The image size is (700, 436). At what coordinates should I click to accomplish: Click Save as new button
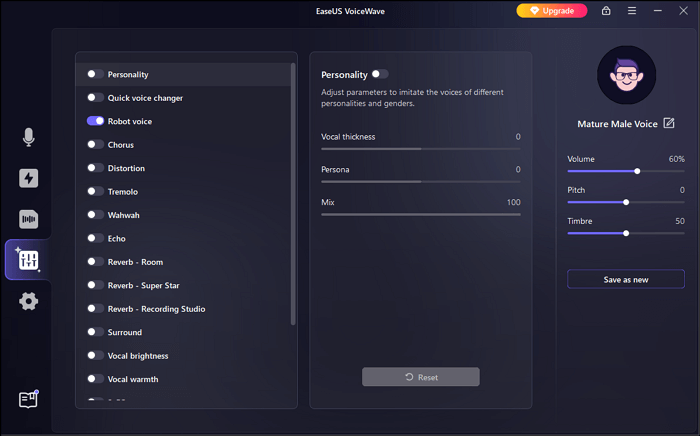pos(626,279)
